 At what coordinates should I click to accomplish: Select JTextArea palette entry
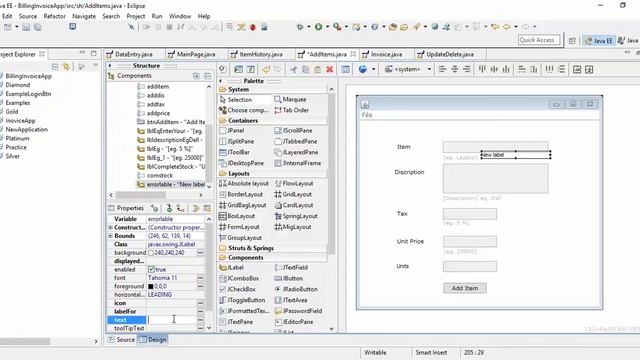point(291,300)
